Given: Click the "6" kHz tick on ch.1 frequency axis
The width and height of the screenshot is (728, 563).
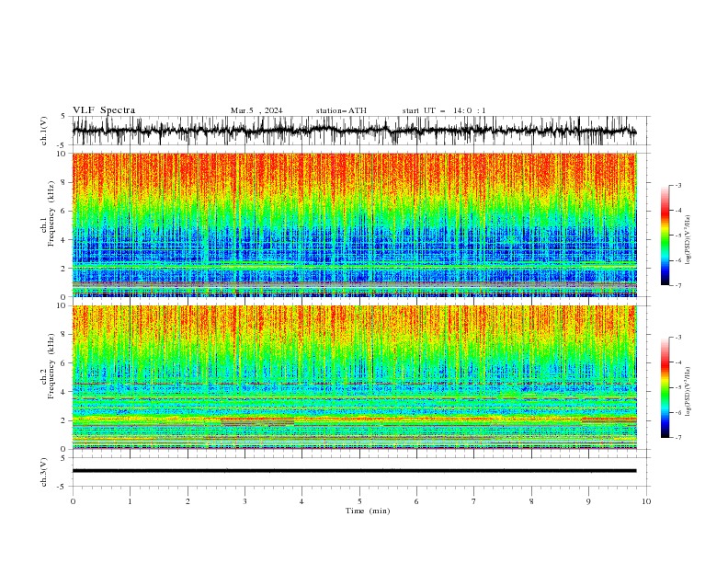Looking at the screenshot, I should coord(63,212).
